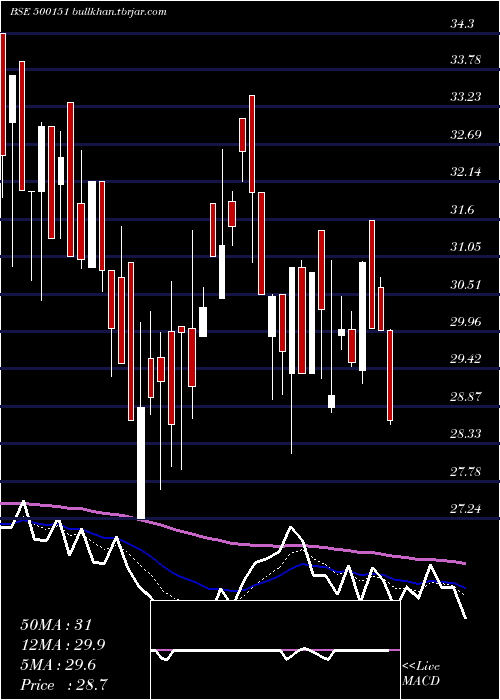Click the 12MA : 29.9 readout
This screenshot has height=700, width=500.
[x=64, y=645]
